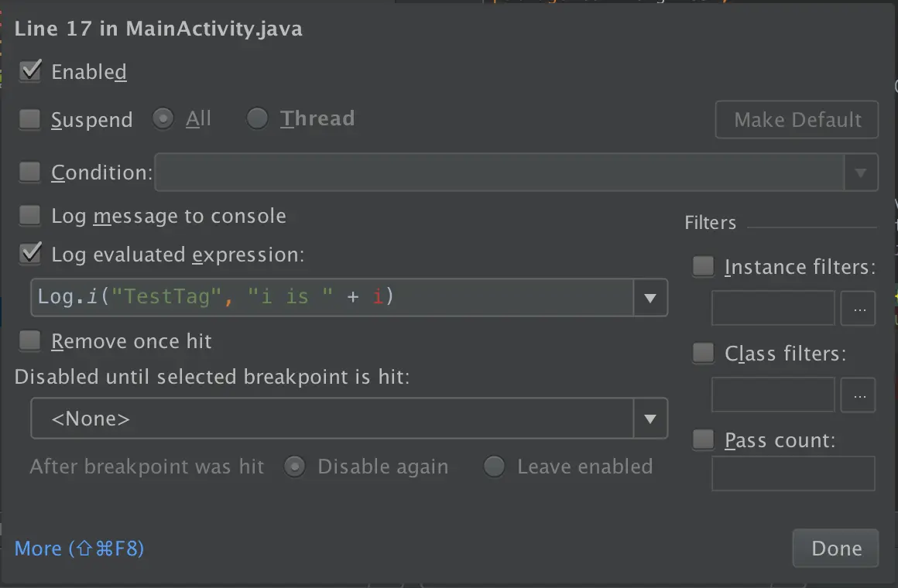Tick the Condition checkbox

click(x=30, y=172)
